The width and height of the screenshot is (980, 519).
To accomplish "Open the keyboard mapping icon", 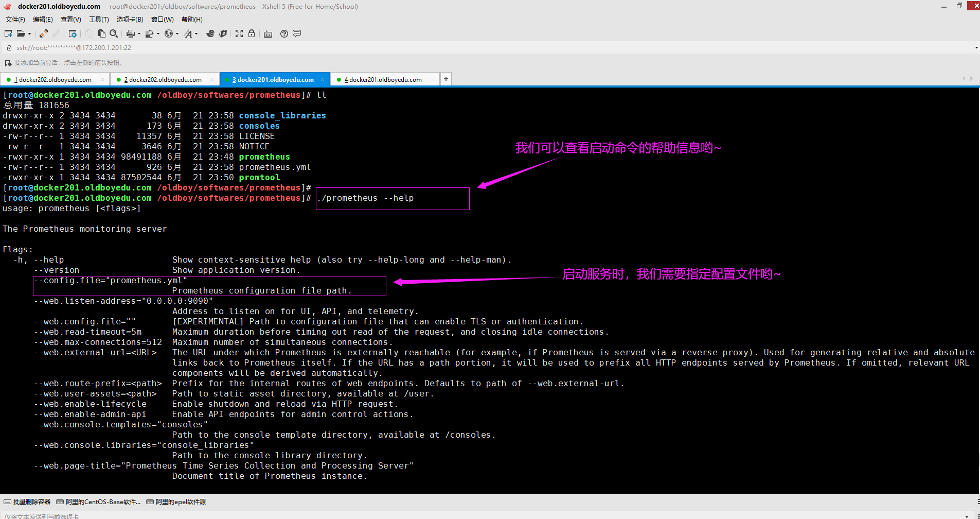I will pyautogui.click(x=268, y=34).
